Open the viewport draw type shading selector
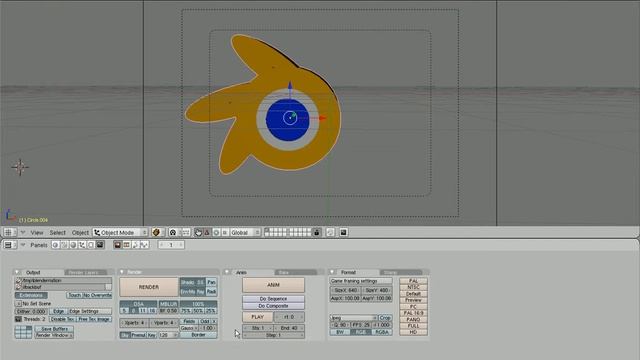 coord(158,232)
